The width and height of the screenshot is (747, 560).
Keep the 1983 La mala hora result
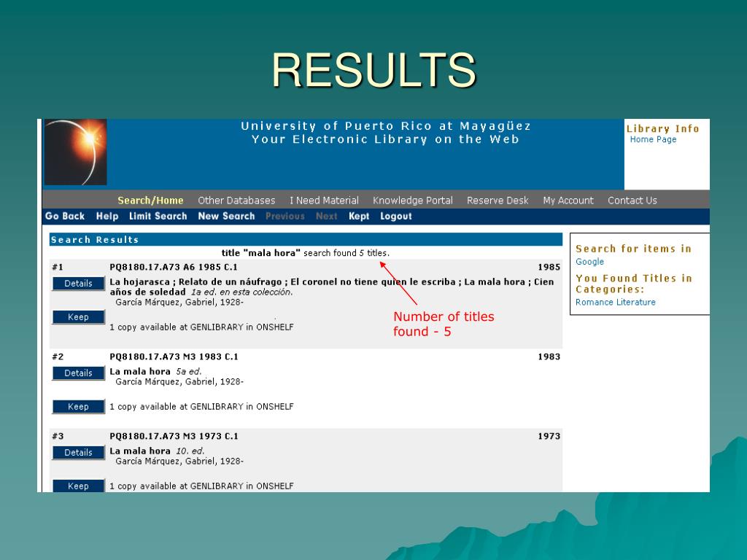pos(78,407)
